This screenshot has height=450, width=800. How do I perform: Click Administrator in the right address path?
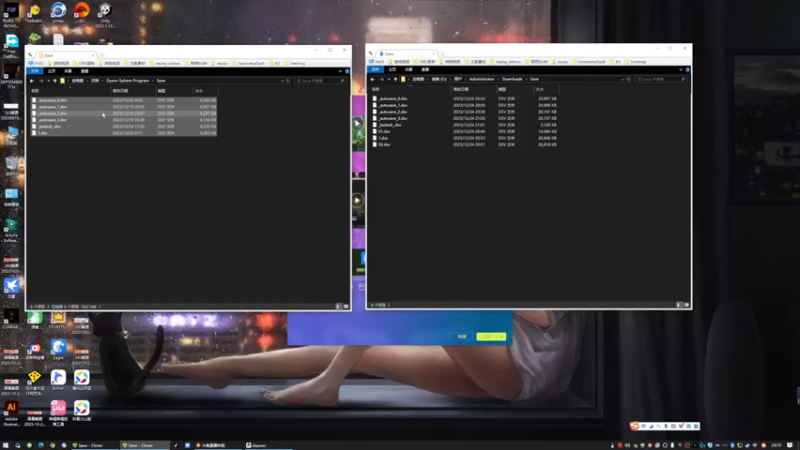coord(482,79)
